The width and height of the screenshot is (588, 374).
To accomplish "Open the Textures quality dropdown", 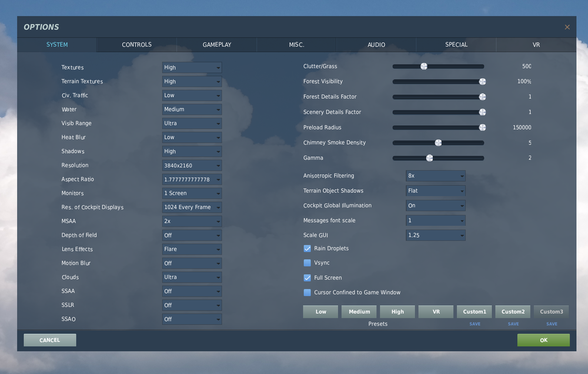I will [x=191, y=67].
